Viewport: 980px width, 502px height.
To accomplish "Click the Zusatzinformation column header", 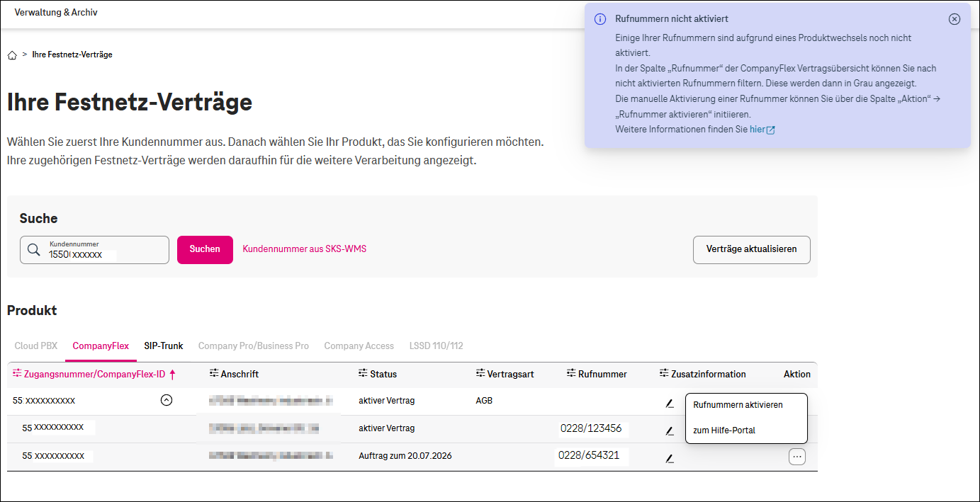I will pyautogui.click(x=709, y=374).
